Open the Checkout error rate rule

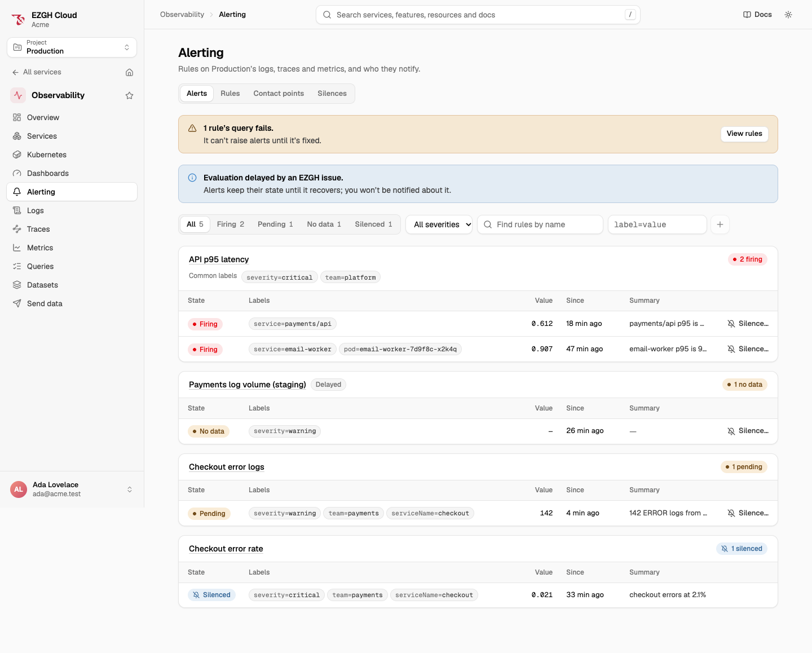coord(226,549)
